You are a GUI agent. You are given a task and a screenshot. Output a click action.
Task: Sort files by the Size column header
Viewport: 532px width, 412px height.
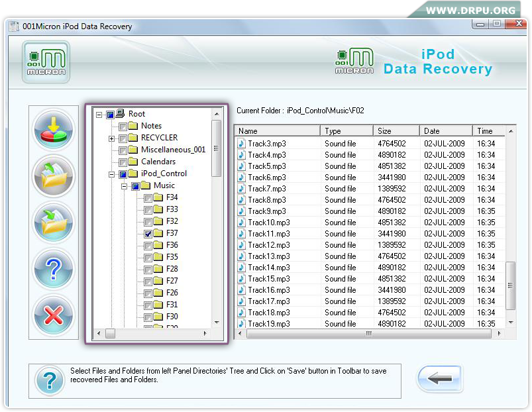[396, 131]
